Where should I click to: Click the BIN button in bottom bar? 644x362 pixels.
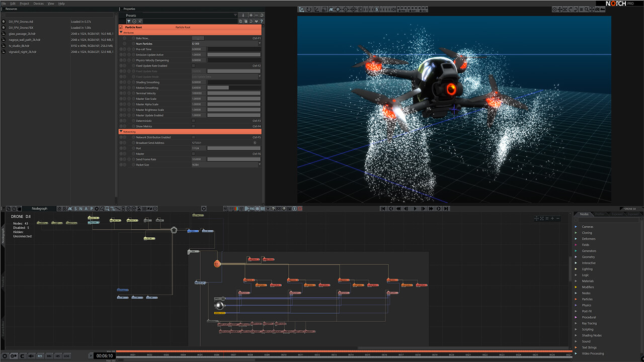pyautogui.click(x=49, y=356)
